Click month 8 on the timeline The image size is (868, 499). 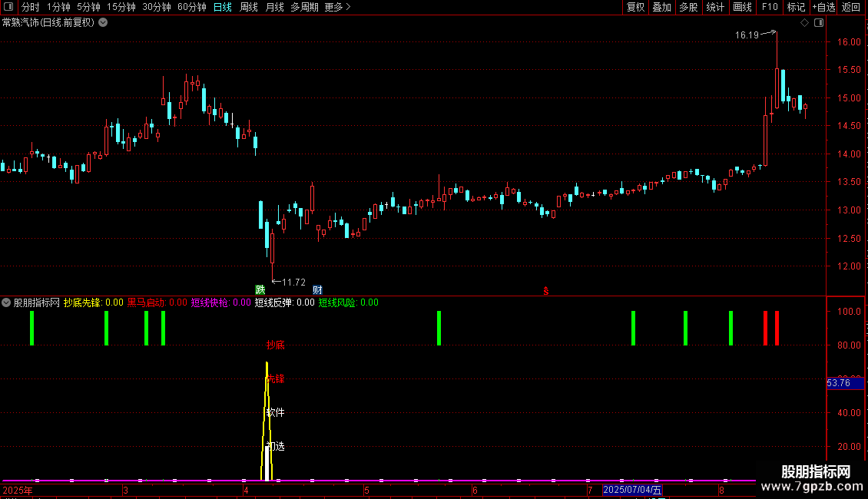[721, 490]
